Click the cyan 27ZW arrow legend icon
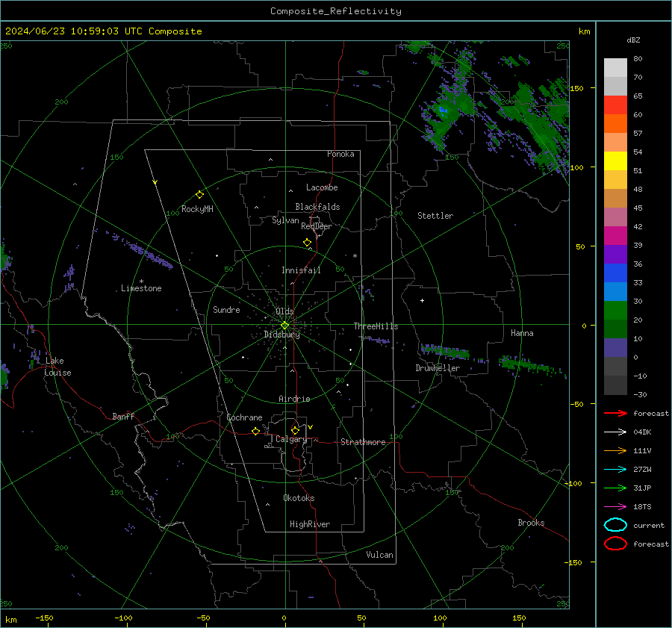This screenshot has width=672, height=628. [x=615, y=470]
